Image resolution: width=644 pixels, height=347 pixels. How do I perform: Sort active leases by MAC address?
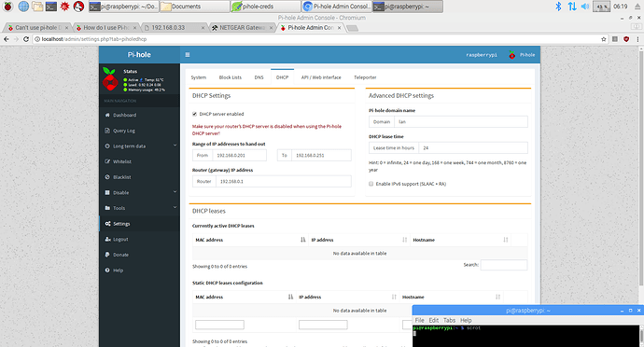point(250,240)
